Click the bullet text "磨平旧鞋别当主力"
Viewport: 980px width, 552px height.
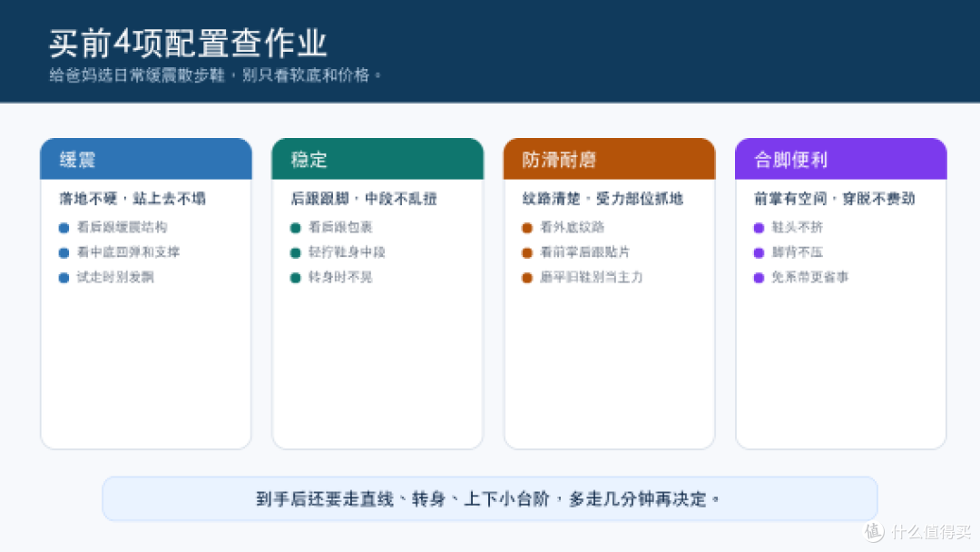click(592, 277)
